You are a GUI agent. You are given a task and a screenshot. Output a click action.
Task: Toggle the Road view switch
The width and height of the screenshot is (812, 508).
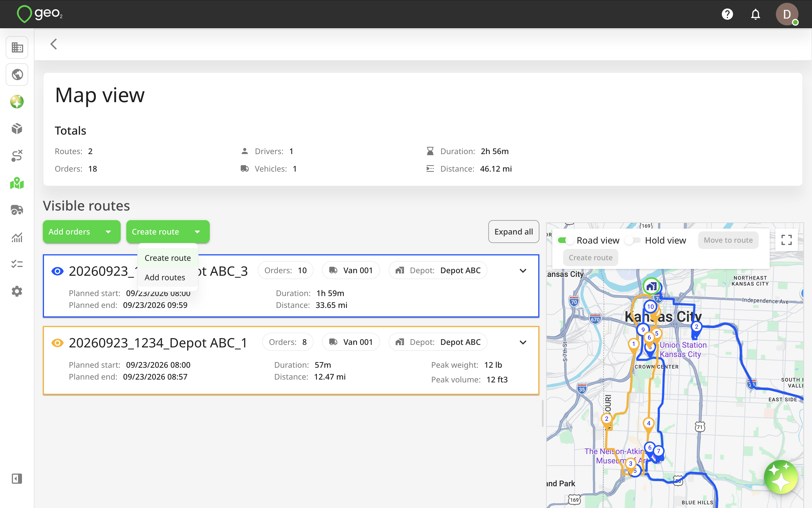(x=566, y=240)
